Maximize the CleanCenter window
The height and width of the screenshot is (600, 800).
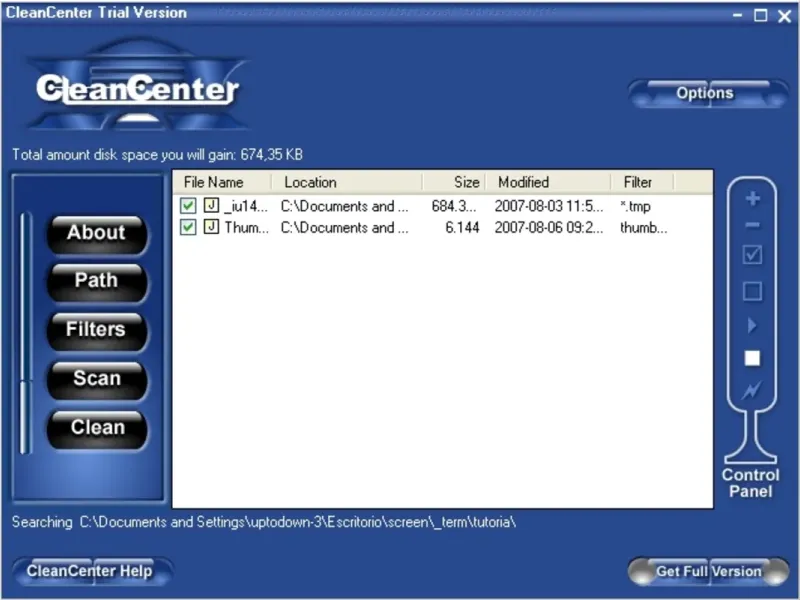tap(761, 15)
